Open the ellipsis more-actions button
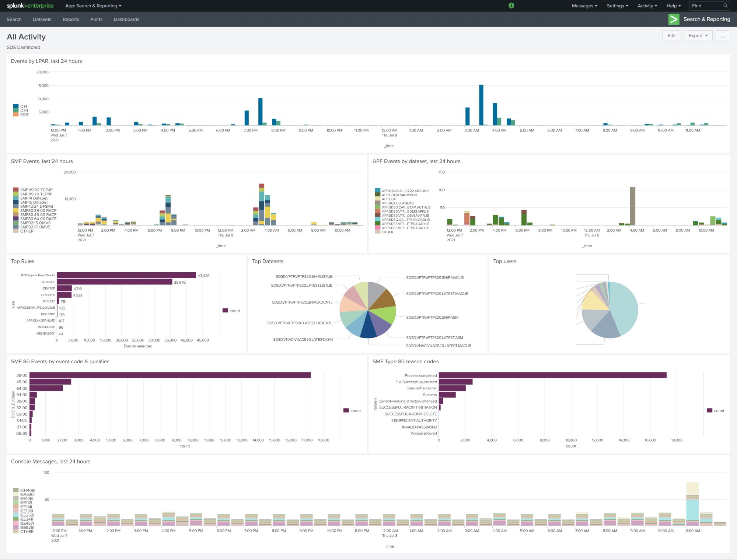The width and height of the screenshot is (737, 560). (x=723, y=36)
